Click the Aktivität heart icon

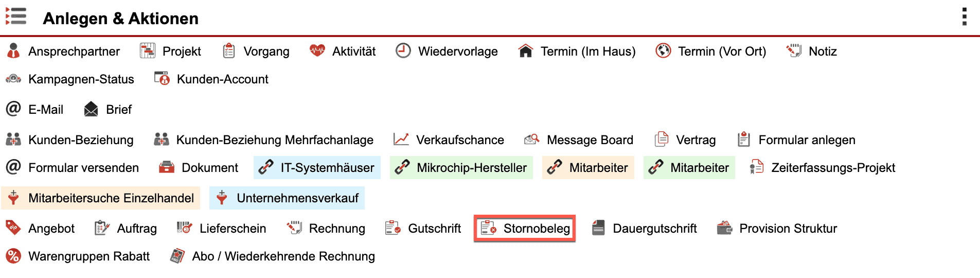pyautogui.click(x=317, y=50)
